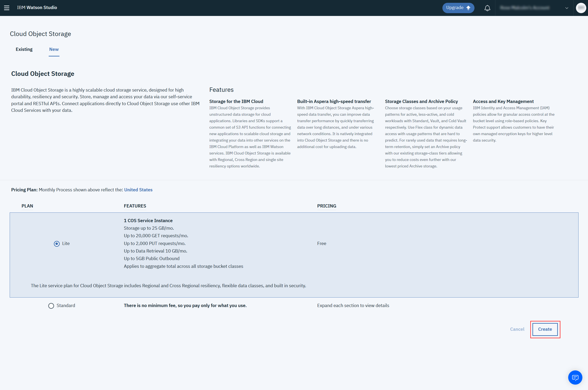This screenshot has height=390, width=588.
Task: Open the hamburger navigation menu
Action: (x=7, y=8)
